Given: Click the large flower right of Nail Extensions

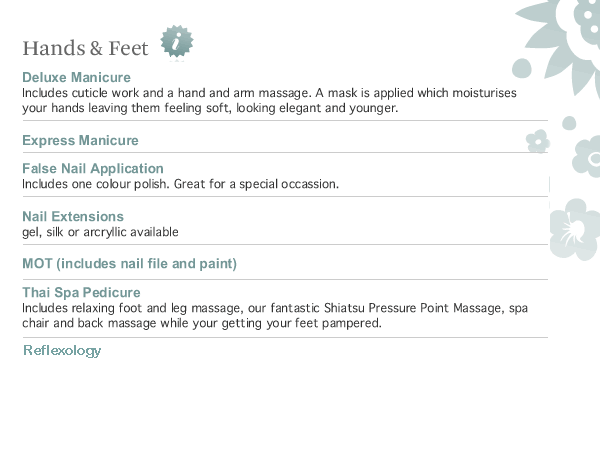Looking at the screenshot, I should coord(573,227).
